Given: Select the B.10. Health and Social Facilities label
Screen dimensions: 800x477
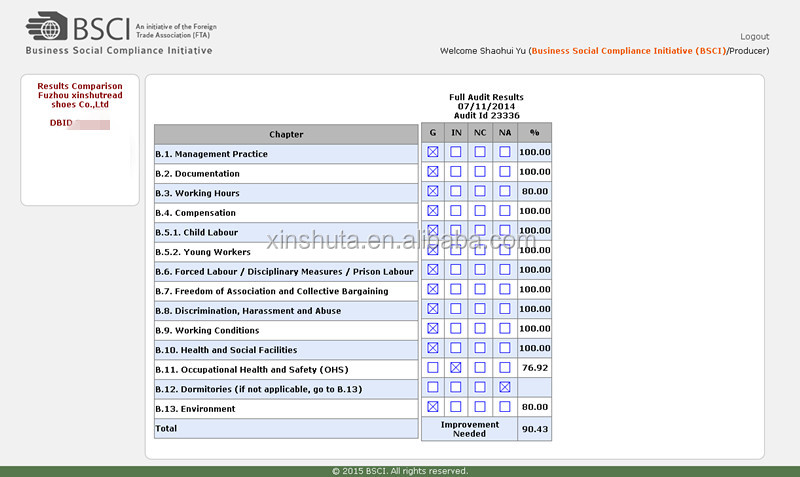Looking at the screenshot, I should click(x=226, y=350).
